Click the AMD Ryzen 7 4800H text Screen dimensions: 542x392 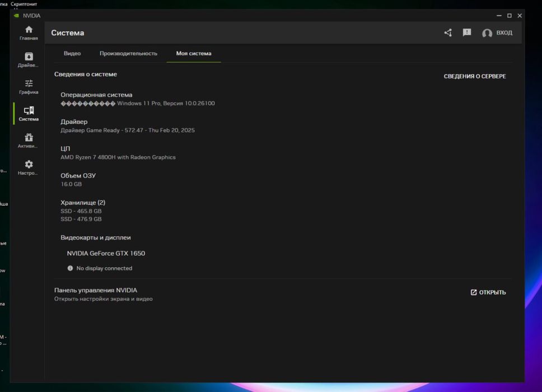[x=118, y=157]
